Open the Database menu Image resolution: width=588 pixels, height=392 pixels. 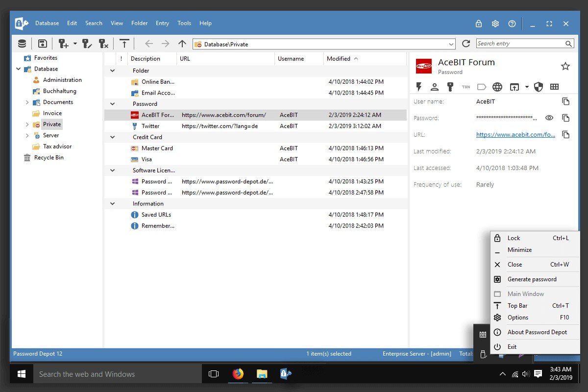tap(47, 23)
